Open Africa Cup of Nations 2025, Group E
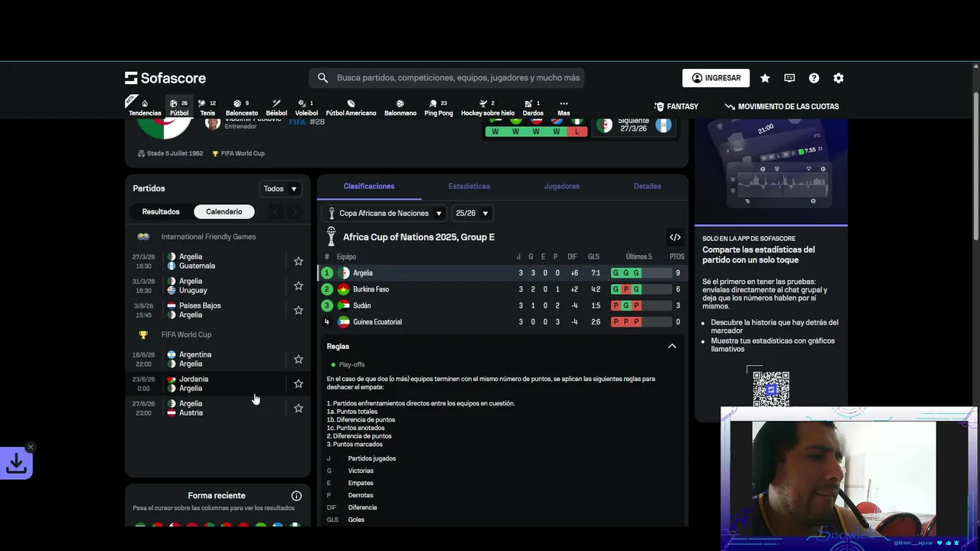The image size is (980, 551). (419, 237)
